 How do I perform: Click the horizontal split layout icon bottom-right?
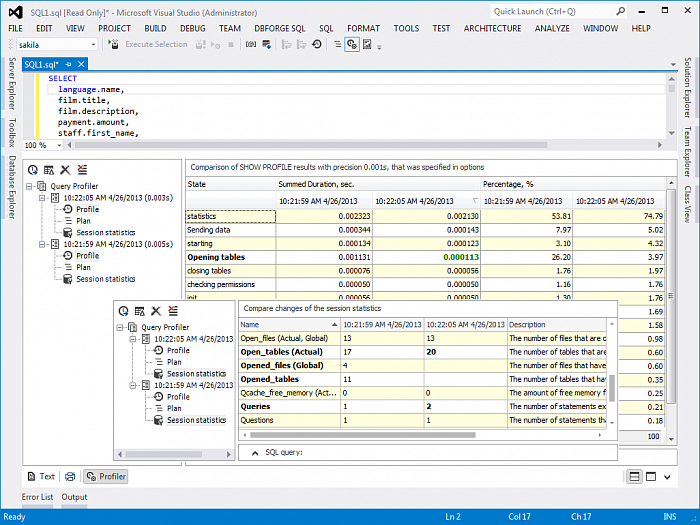point(635,476)
